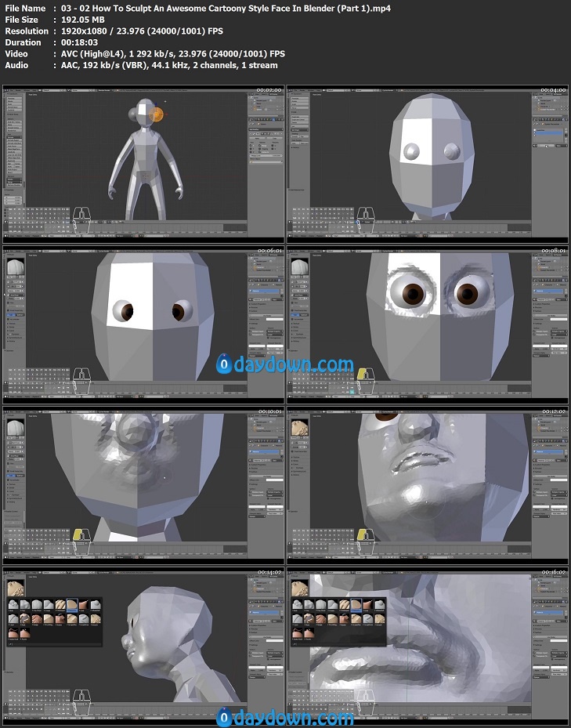Select the Nudge brush in 00:14:02 frame palette
Screen dimensions: 571x728
click(37, 618)
